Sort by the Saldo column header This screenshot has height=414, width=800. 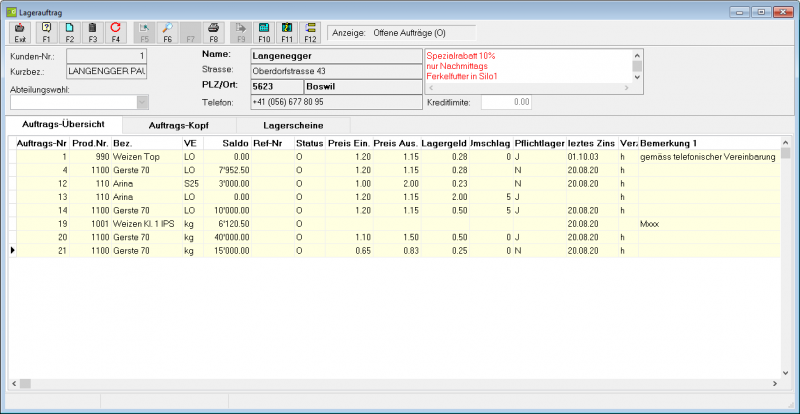coord(227,143)
